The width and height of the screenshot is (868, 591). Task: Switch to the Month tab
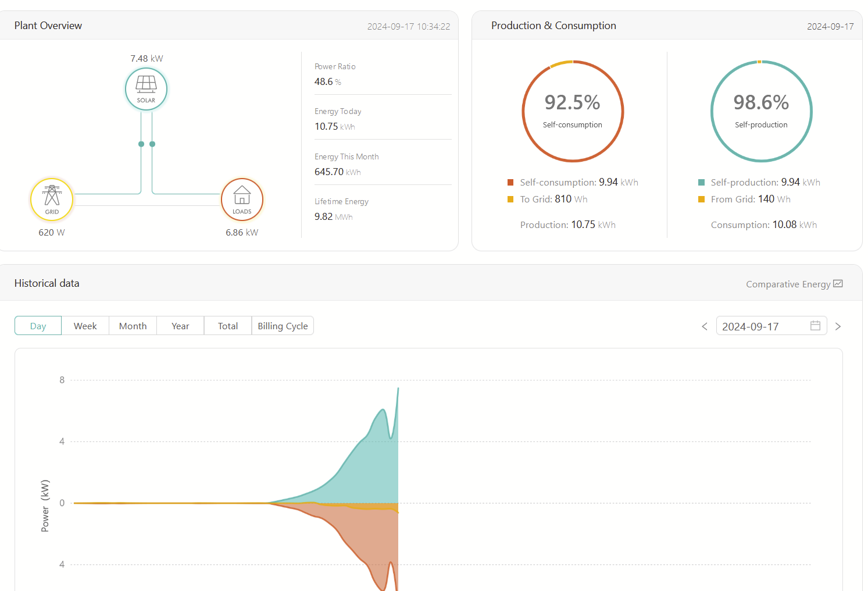[x=133, y=326]
